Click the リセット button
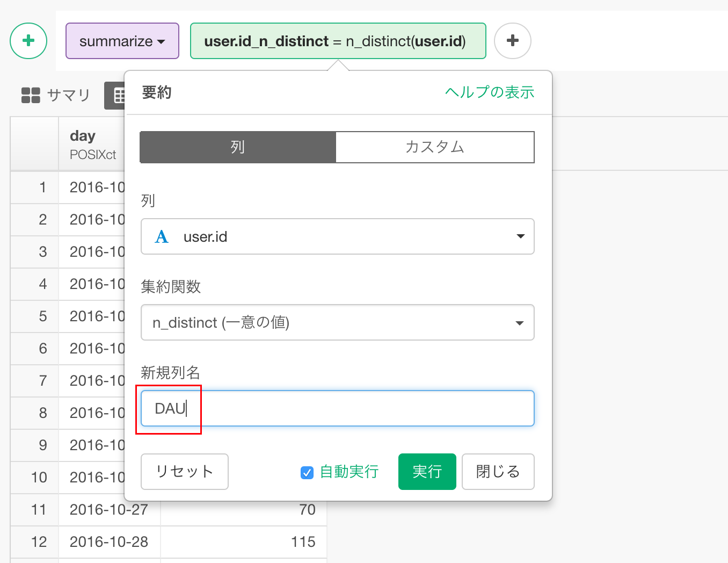The height and width of the screenshot is (563, 728). tap(185, 472)
